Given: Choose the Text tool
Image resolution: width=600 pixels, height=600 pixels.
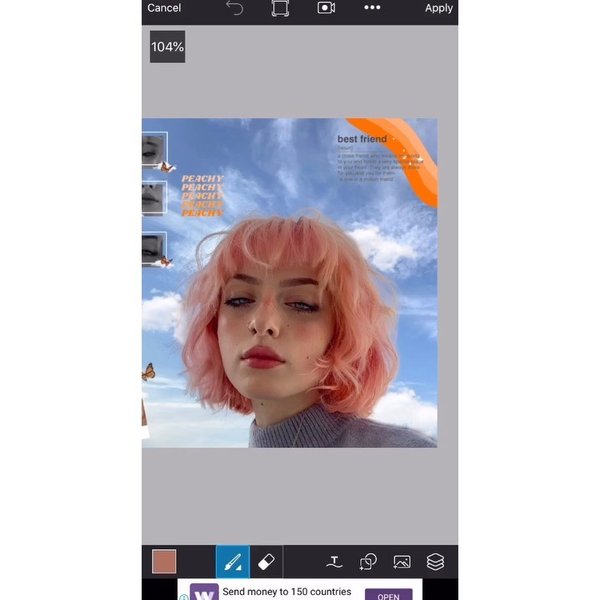Looking at the screenshot, I should (334, 562).
